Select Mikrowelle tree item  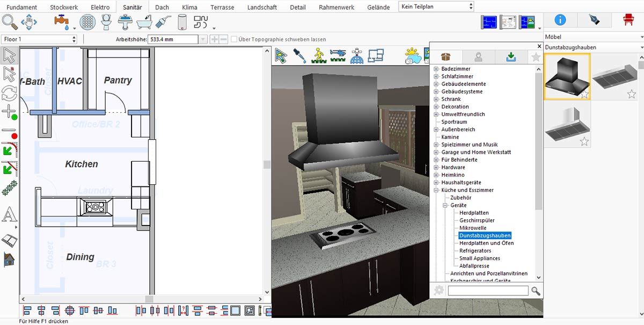(473, 228)
